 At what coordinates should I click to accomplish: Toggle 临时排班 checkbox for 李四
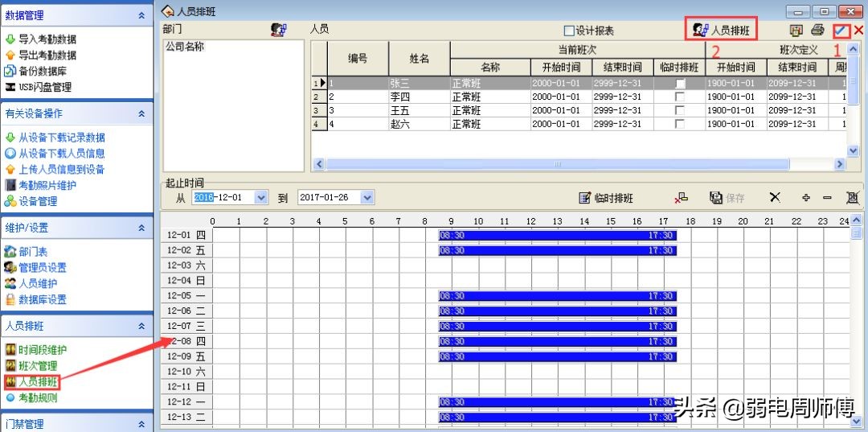(680, 97)
